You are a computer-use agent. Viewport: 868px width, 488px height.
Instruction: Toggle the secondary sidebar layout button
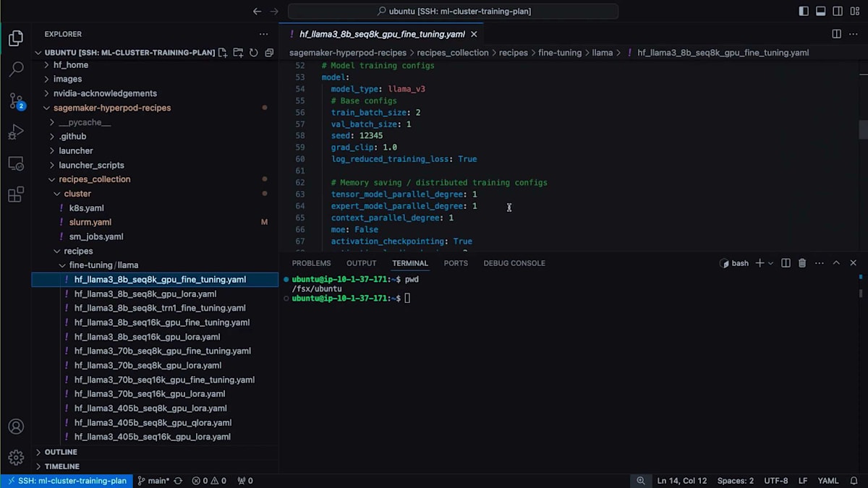coord(838,11)
